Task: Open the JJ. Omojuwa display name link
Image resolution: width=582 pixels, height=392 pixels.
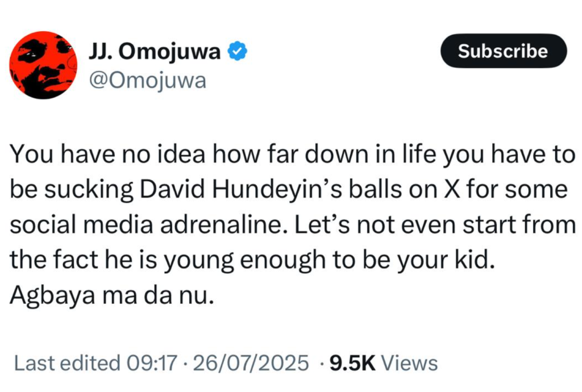Action: point(155,52)
